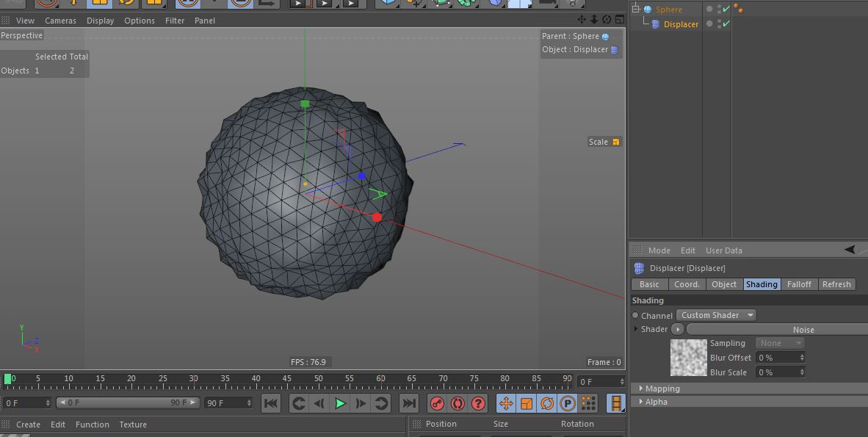Toggle the Autokeying icon
Viewport: 868px width, 437px height.
click(457, 403)
